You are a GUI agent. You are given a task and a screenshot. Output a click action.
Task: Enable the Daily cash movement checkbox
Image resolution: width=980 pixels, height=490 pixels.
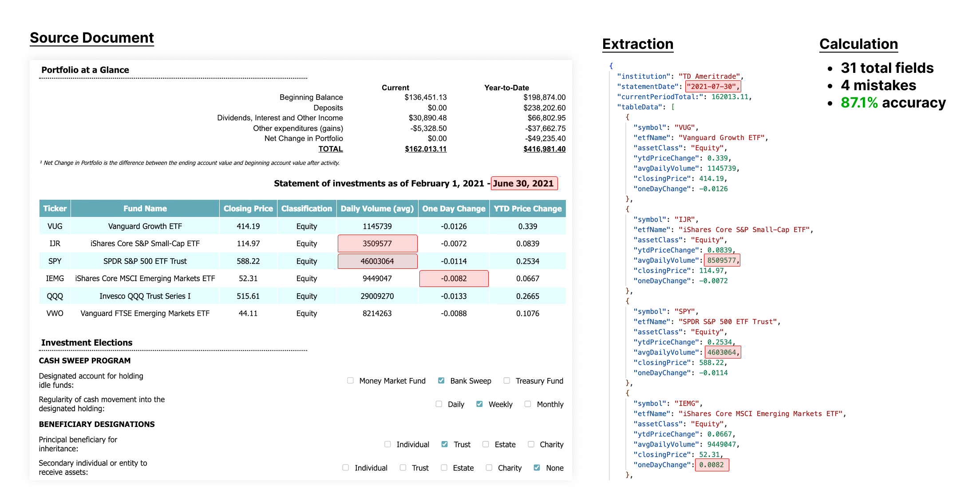(439, 404)
